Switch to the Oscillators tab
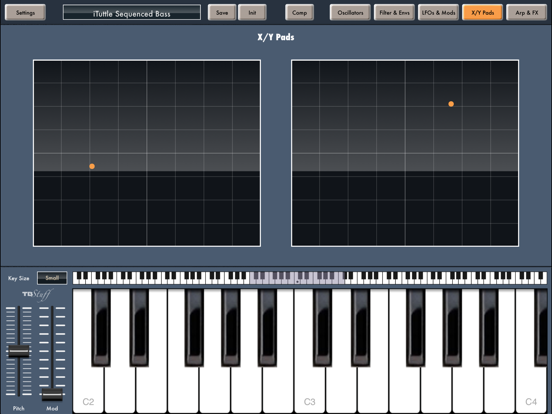552x414 pixels. [x=350, y=13]
